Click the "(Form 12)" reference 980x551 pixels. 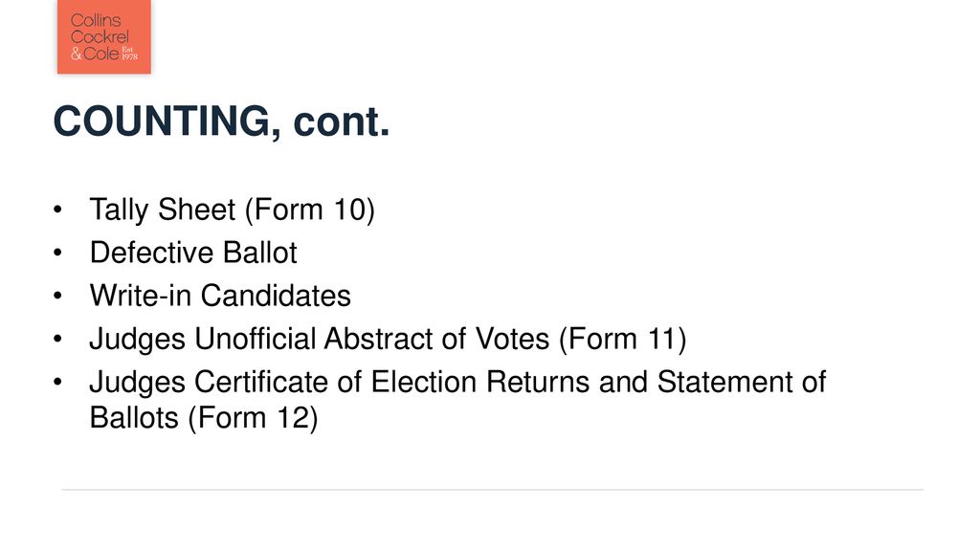pyautogui.click(x=253, y=417)
